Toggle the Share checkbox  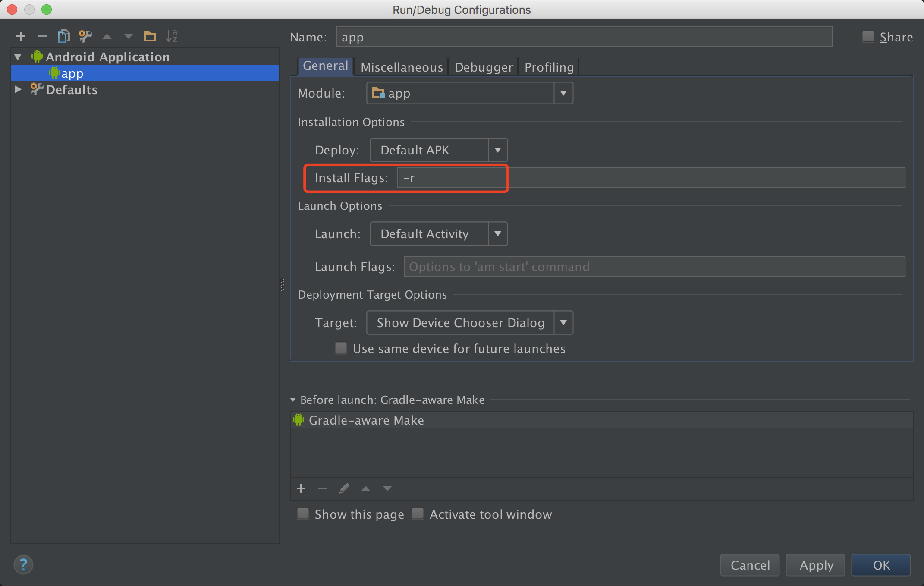(868, 37)
